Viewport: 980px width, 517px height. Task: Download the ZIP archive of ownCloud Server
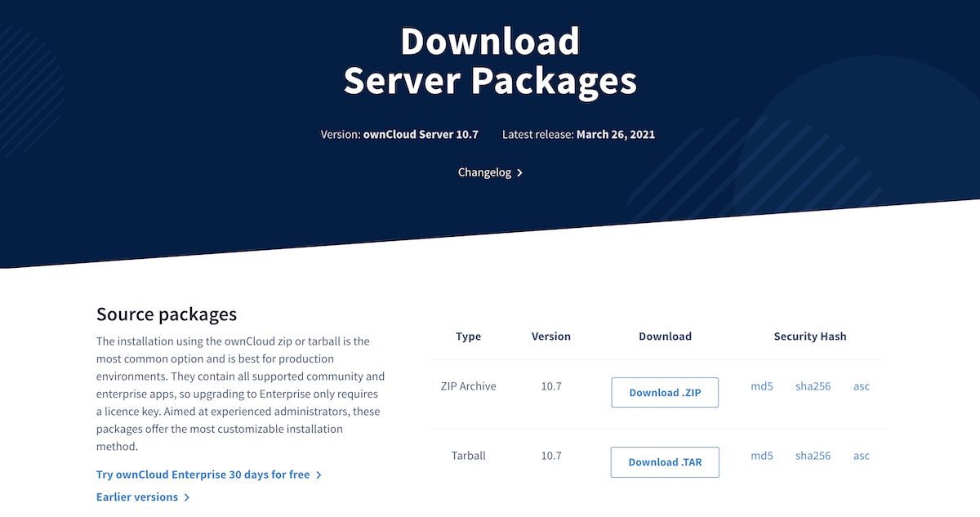(x=664, y=392)
